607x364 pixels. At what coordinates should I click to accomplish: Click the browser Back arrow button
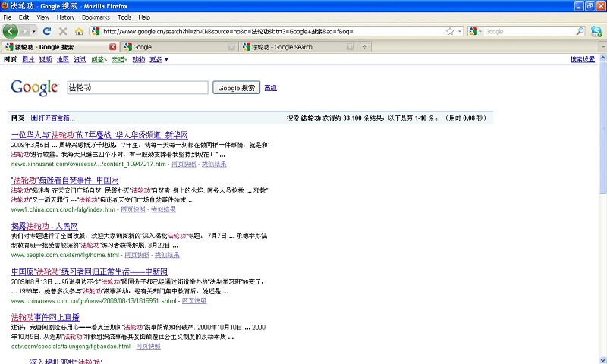point(11,31)
